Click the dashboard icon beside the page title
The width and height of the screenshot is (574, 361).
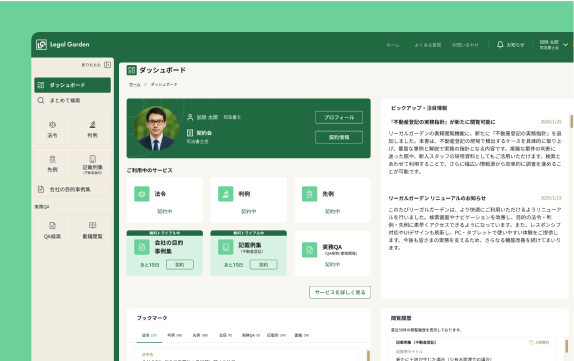(131, 70)
